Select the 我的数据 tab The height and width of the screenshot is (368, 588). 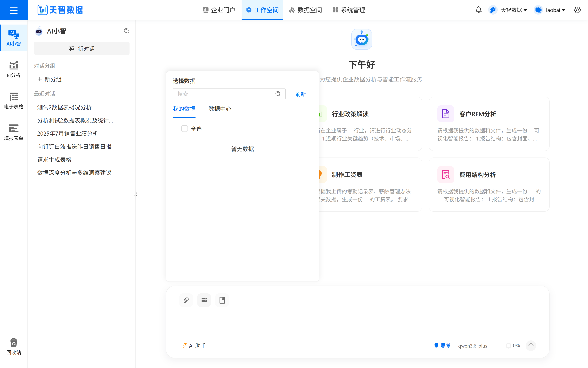click(x=184, y=109)
